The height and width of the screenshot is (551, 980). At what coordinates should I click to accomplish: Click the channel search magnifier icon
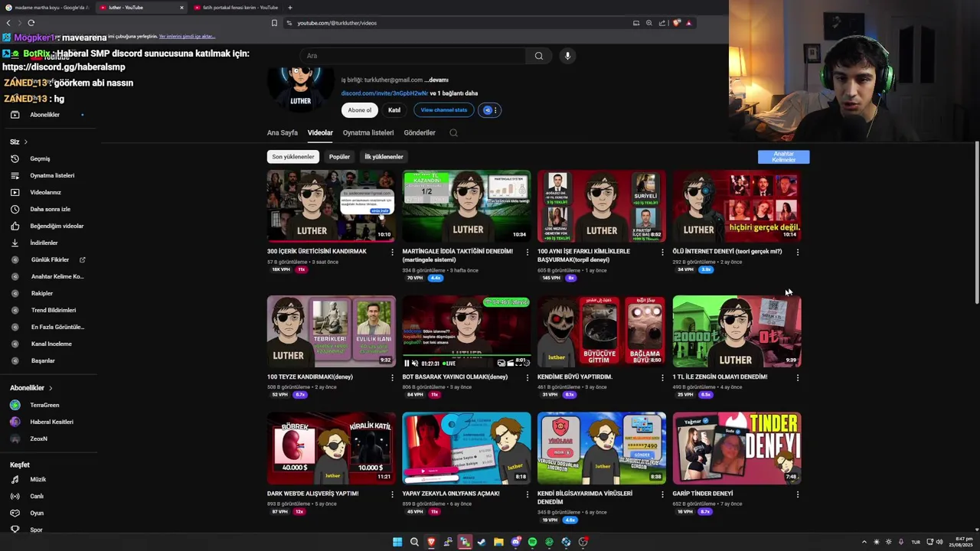pos(453,132)
